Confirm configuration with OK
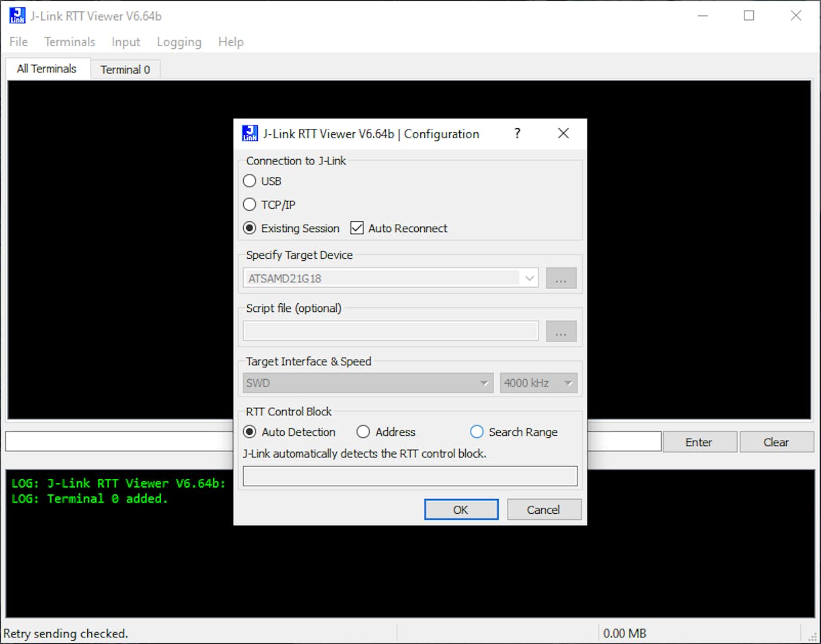The image size is (821, 644). (461, 509)
